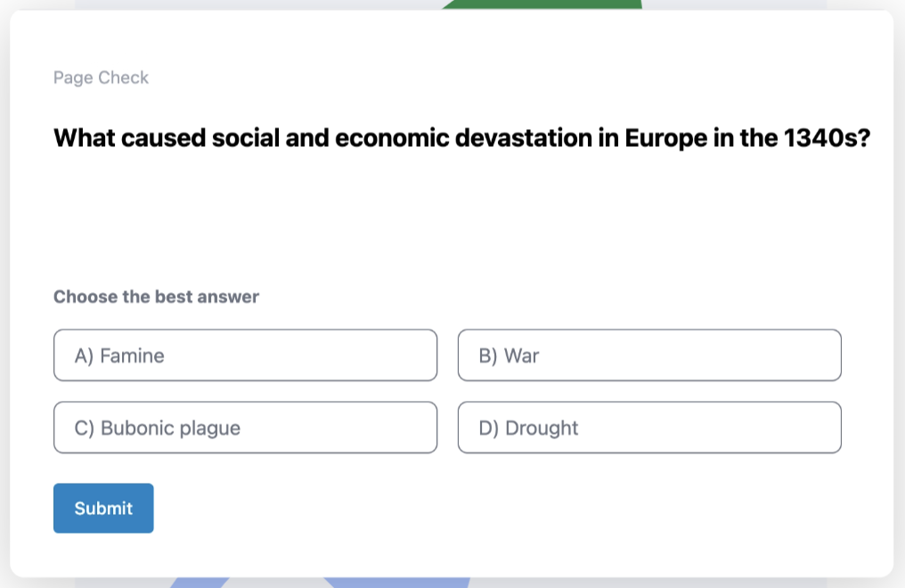Click the 'A)' letter prefix before Famine
Screen dimensions: 905x588
click(x=85, y=356)
